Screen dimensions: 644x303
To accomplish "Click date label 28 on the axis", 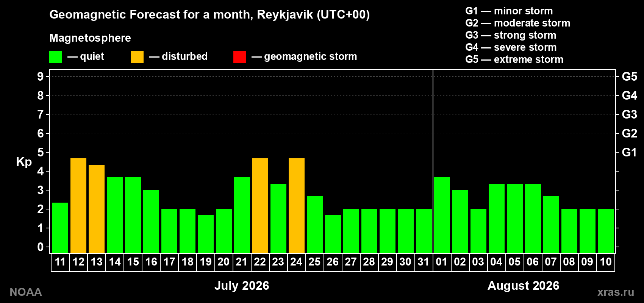I will 369,262.
